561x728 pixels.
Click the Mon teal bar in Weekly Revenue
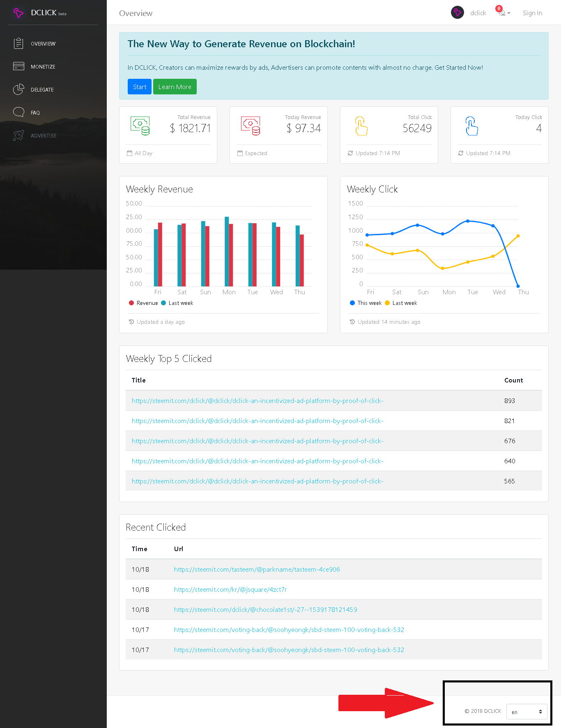pos(227,251)
